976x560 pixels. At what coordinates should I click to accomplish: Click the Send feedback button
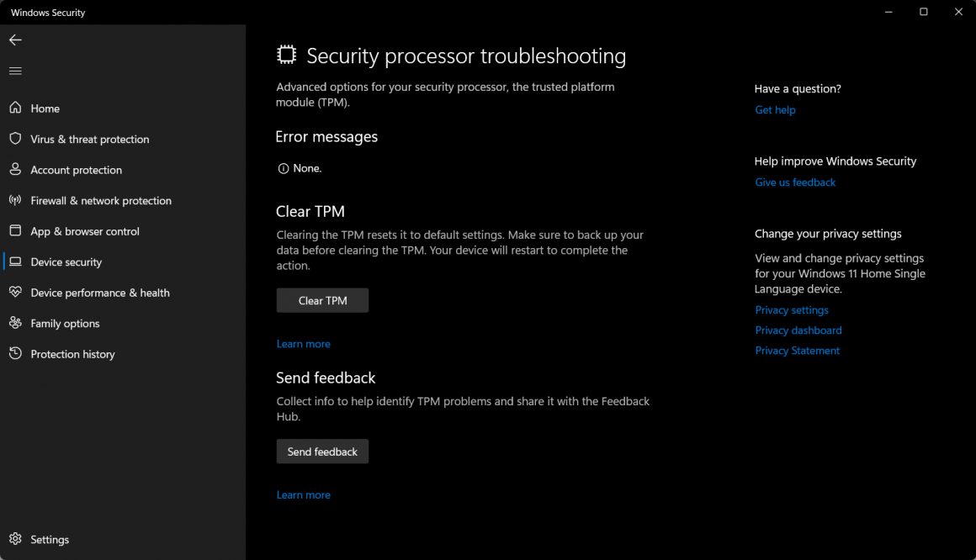click(322, 451)
